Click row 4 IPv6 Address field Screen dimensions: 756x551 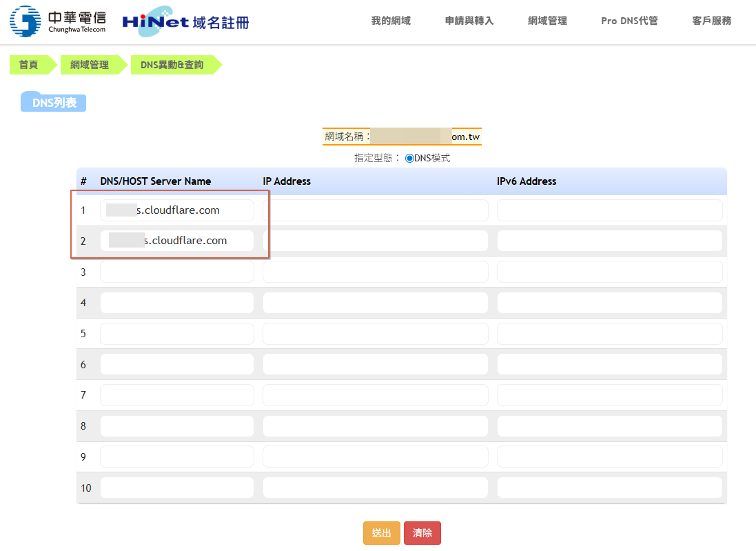[609, 303]
